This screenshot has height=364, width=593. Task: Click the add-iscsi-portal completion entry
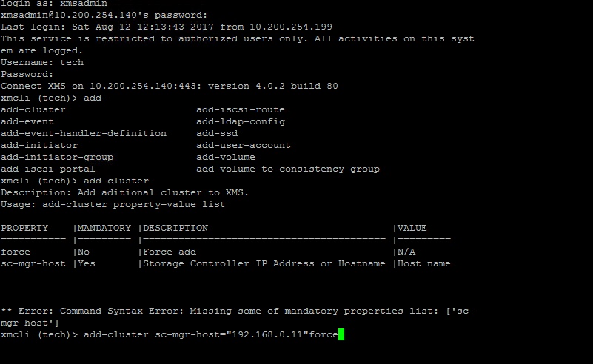point(48,169)
